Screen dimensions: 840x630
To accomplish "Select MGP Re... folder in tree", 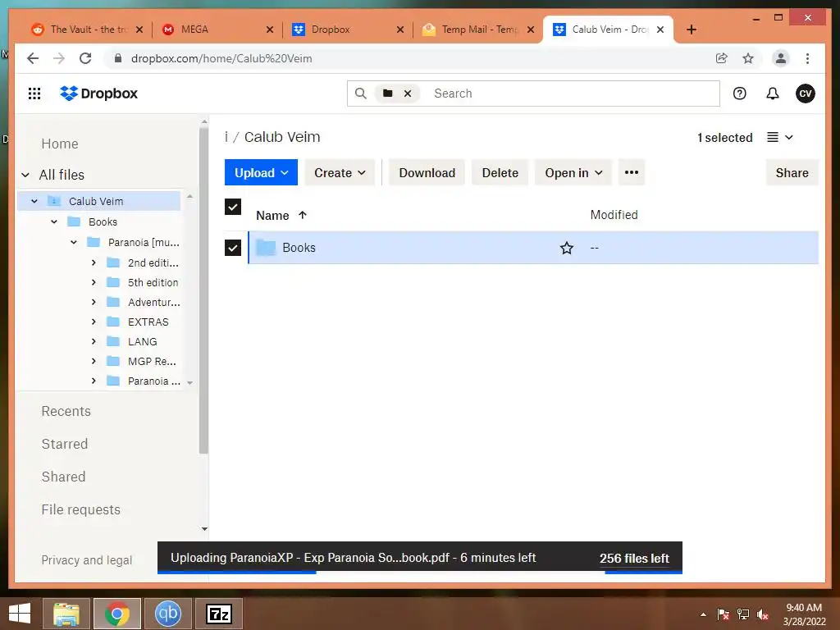I will pyautogui.click(x=152, y=362).
